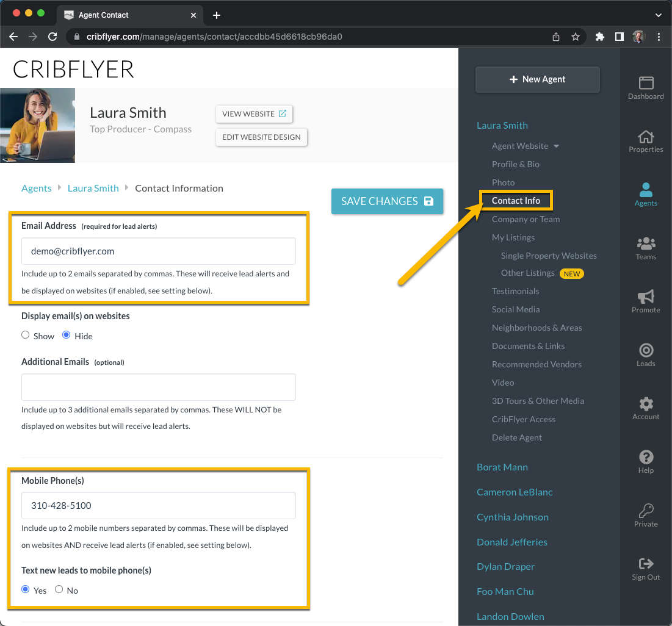Click Laura Smith breadcrumb link
672x626 pixels.
93,189
